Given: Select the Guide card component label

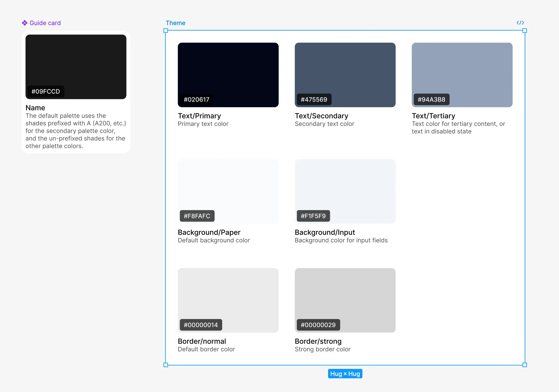Looking at the screenshot, I should point(45,23).
